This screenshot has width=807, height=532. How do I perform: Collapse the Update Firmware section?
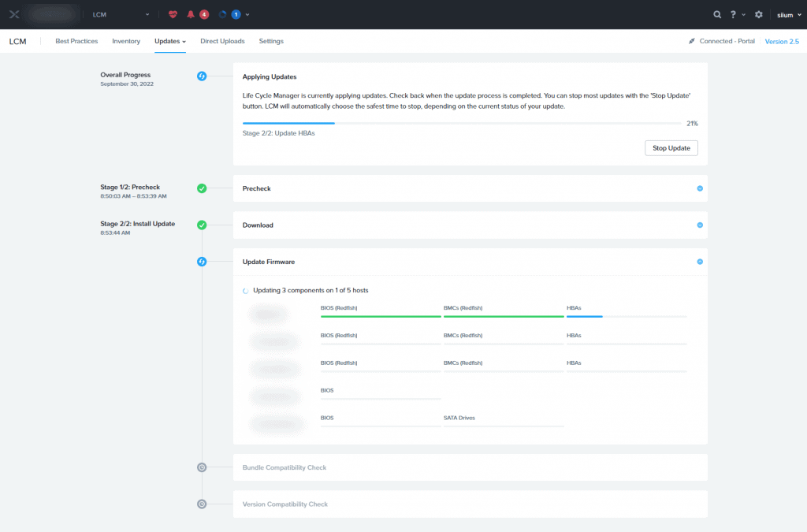700,262
